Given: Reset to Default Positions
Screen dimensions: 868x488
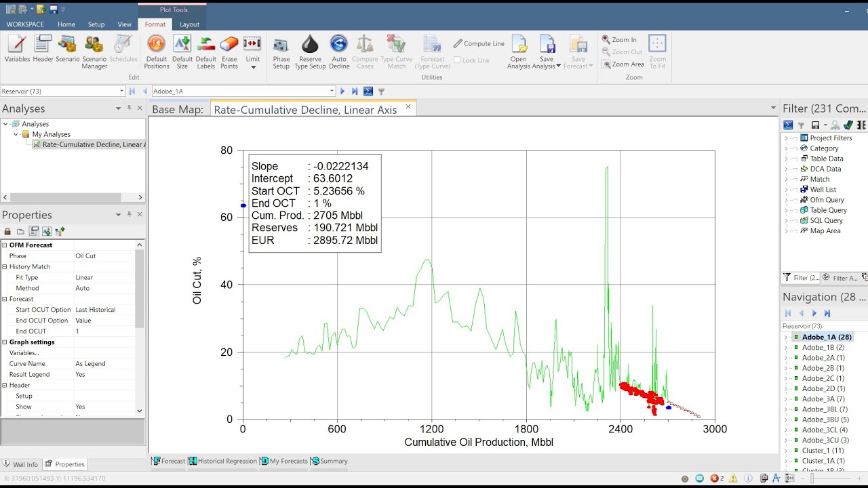Looking at the screenshot, I should [x=157, y=52].
